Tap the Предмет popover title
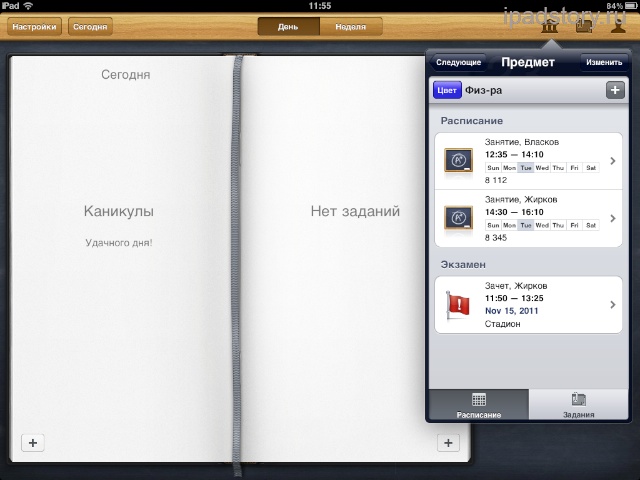 [x=528, y=62]
